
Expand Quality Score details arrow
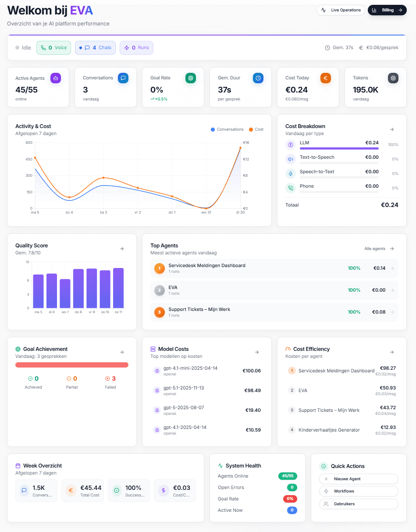tap(122, 249)
